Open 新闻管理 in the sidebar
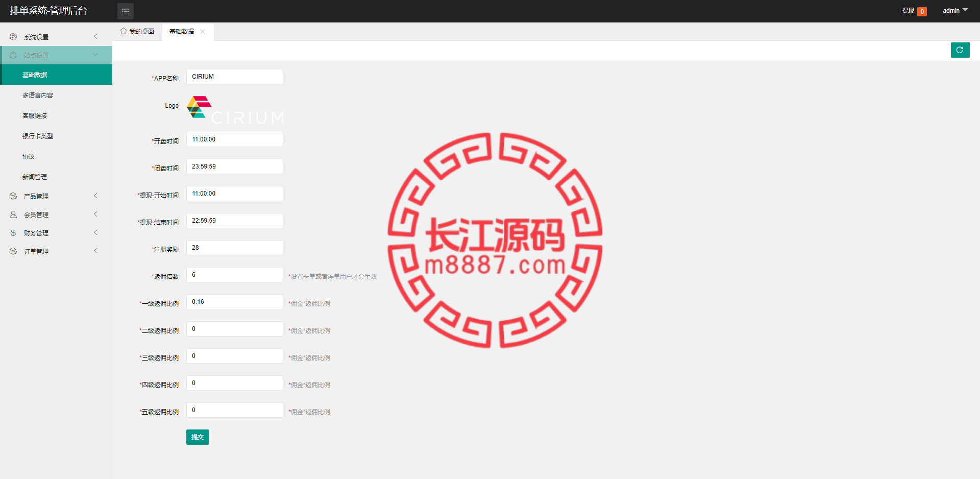This screenshot has height=479, width=980. 56,177
